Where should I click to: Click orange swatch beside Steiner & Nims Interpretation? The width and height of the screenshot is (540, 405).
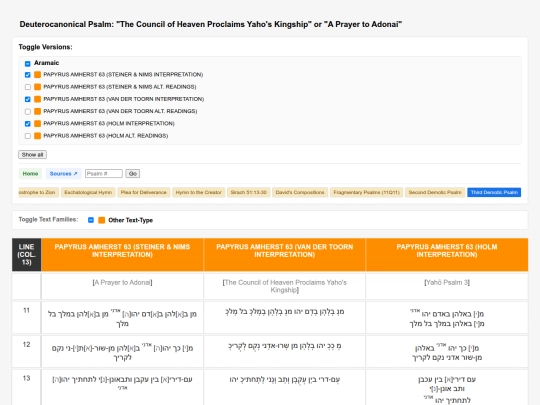[x=38, y=75]
